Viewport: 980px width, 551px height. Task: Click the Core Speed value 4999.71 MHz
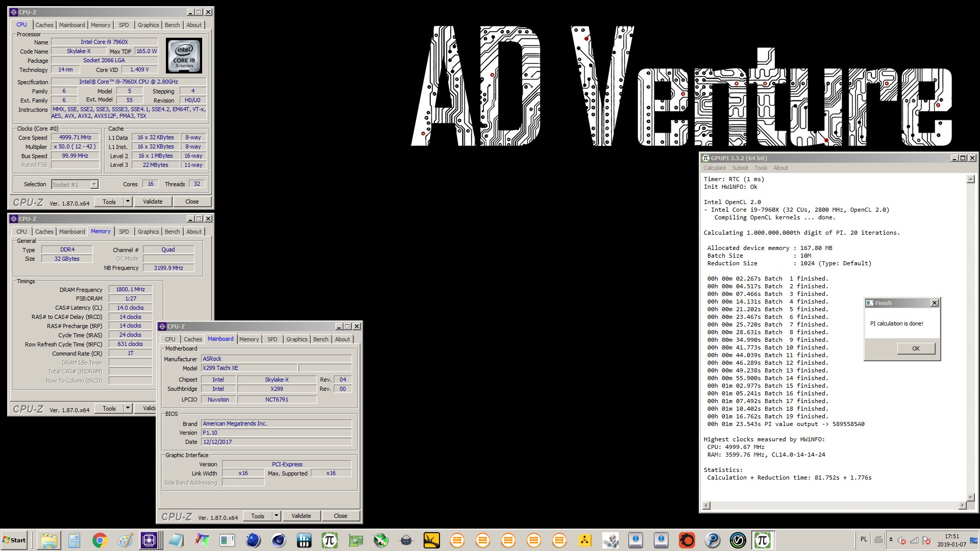coord(75,137)
